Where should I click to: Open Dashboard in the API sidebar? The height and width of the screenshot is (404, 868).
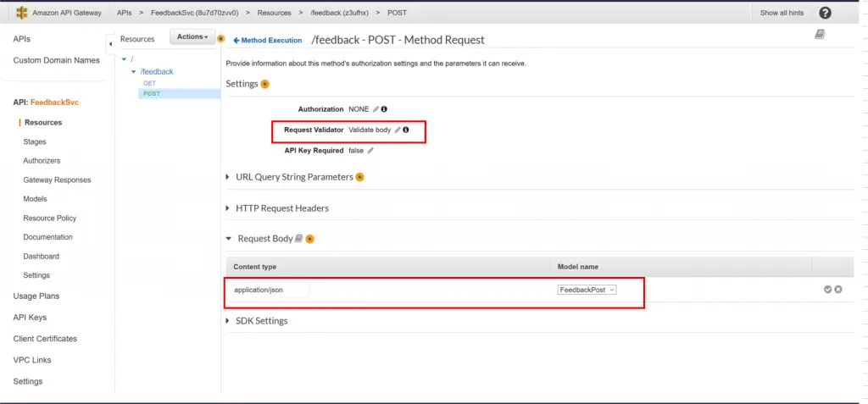pyautogui.click(x=41, y=257)
